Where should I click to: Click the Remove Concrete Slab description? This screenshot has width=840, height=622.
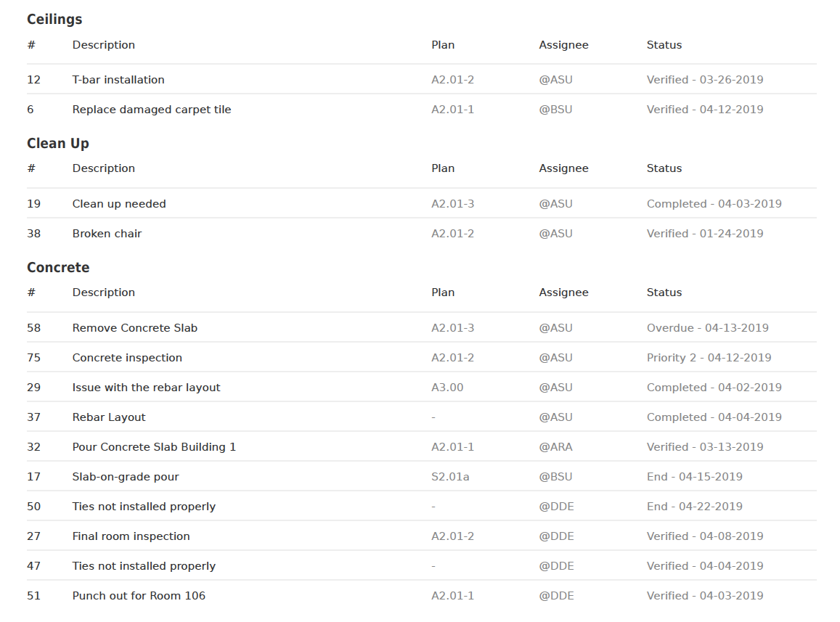(135, 328)
